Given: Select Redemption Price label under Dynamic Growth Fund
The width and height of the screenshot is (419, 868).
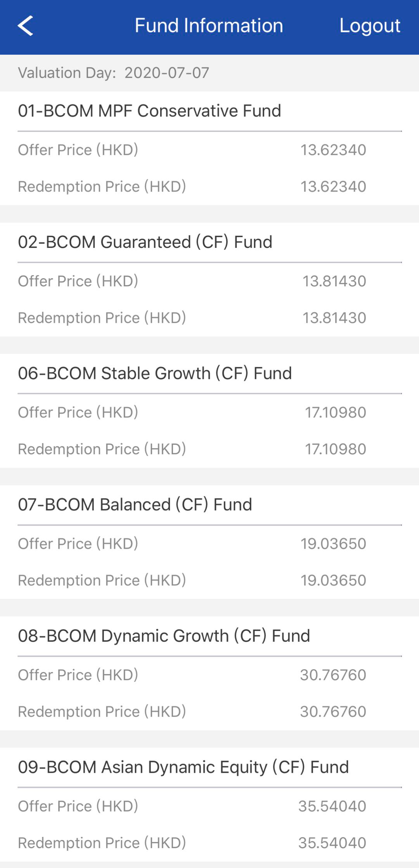Looking at the screenshot, I should point(102,712).
